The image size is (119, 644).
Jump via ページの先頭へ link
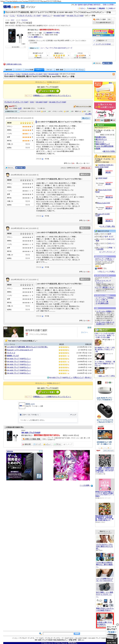[85, 485]
